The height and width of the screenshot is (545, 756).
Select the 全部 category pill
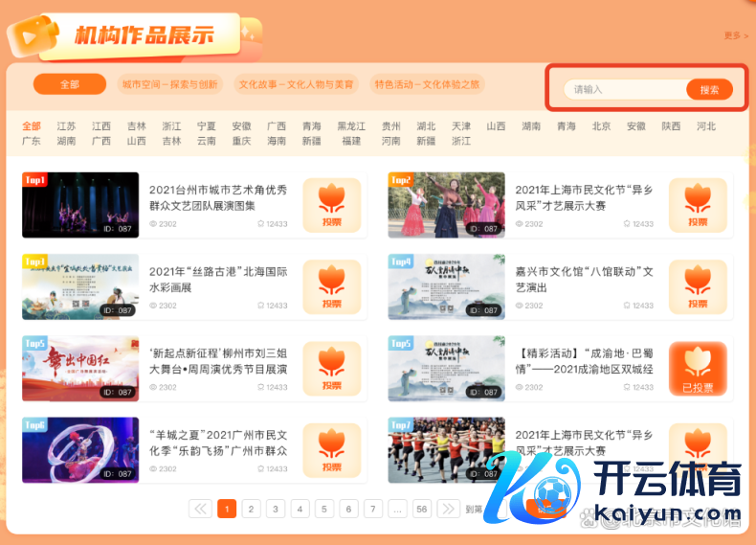pos(69,84)
